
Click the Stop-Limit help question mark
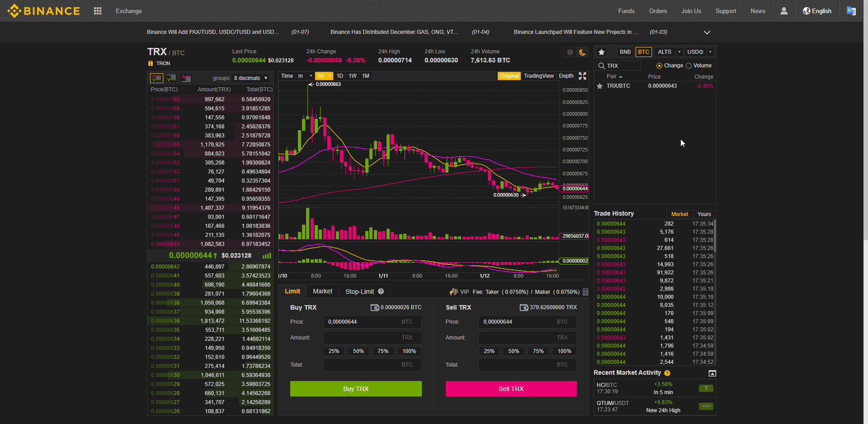[381, 292]
